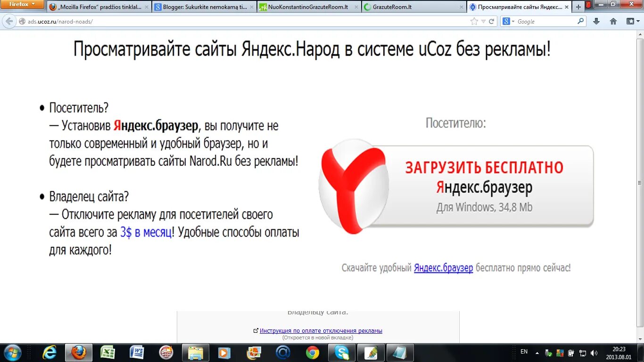The width and height of the screenshot is (644, 362).
Task: Open the orange picture app taskbar icon
Action: point(254,353)
